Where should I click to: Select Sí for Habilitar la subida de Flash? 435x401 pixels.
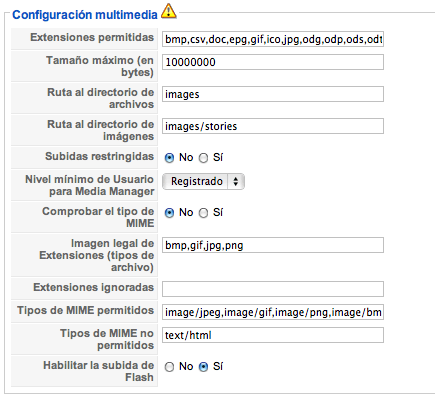coord(203,367)
